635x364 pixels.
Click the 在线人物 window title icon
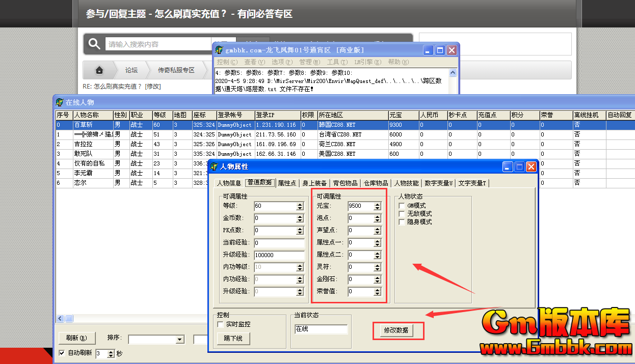(x=60, y=102)
